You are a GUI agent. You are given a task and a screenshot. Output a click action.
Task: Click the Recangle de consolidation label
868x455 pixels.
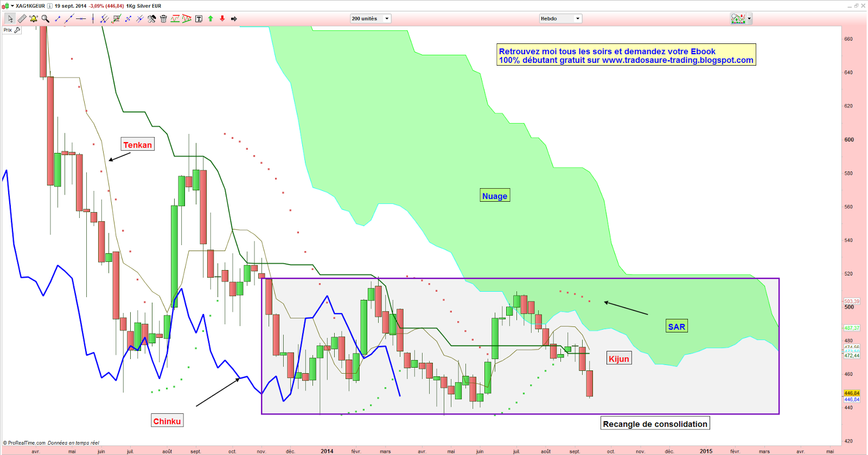[655, 424]
